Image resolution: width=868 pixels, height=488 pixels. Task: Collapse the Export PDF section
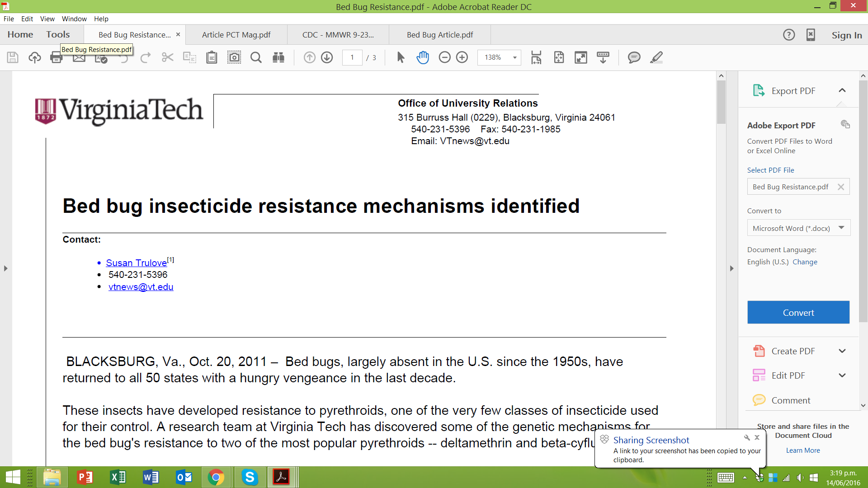(x=842, y=91)
